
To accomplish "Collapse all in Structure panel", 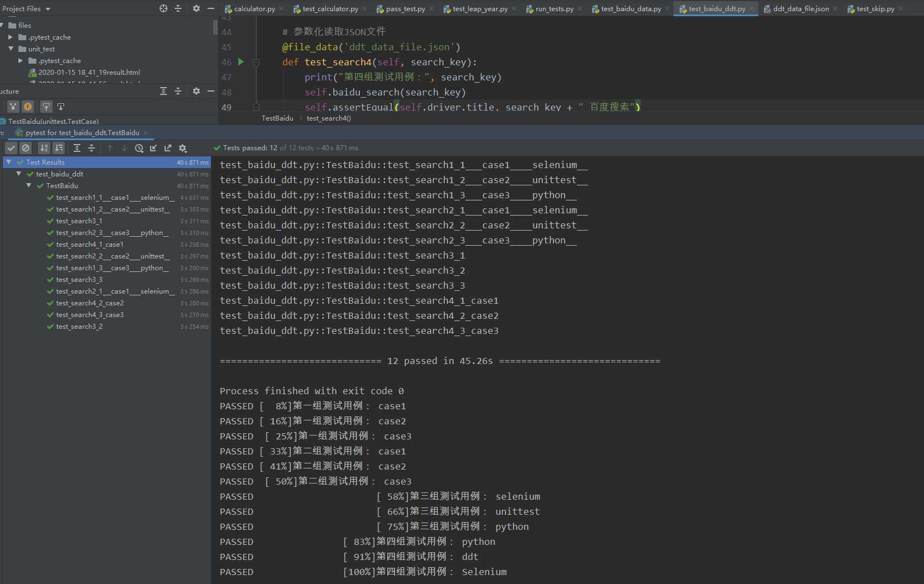I will click(x=178, y=91).
